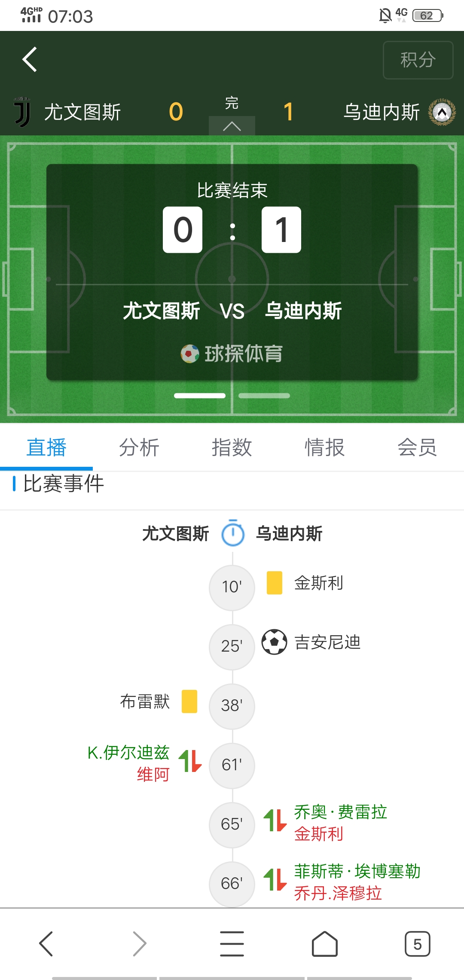464x980 pixels.
Task: Tap the stopwatch icon above timeline
Action: point(232,533)
